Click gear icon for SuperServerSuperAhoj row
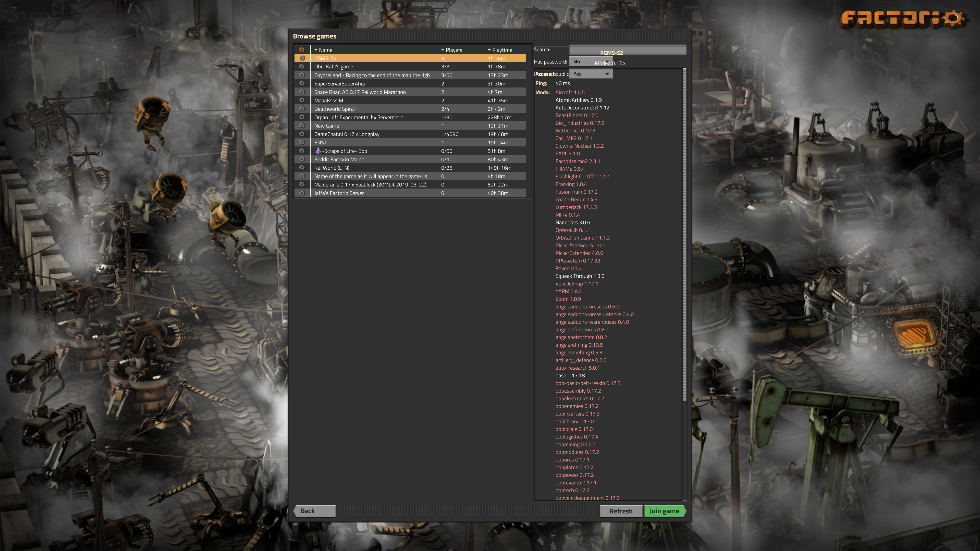 tap(302, 83)
